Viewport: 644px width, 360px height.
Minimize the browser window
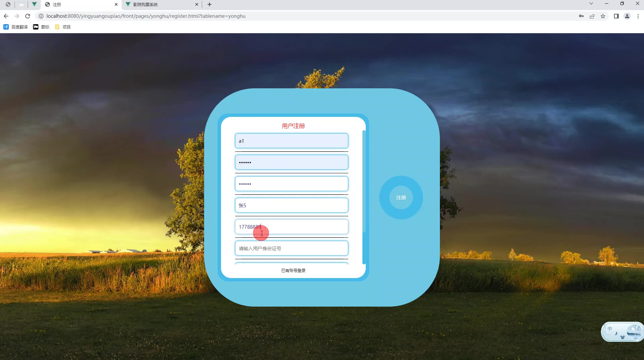coord(606,4)
